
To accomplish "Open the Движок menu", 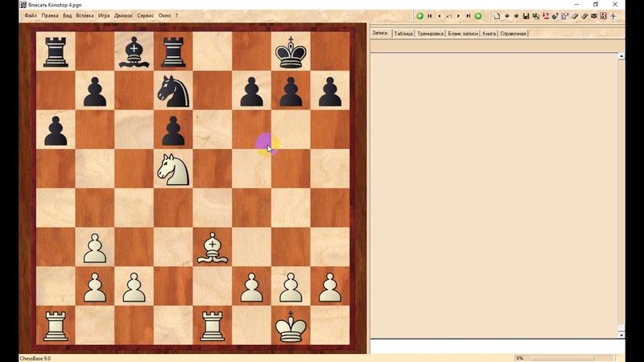I will 123,15.
